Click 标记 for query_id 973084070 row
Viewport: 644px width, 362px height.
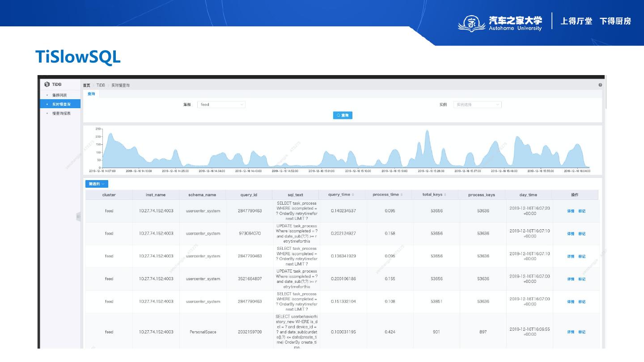(x=581, y=234)
